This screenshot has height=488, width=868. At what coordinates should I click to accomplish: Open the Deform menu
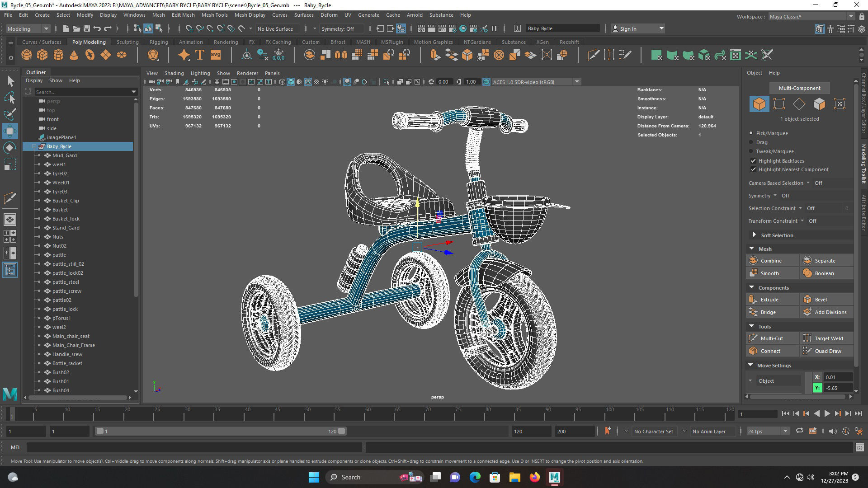pyautogui.click(x=329, y=15)
